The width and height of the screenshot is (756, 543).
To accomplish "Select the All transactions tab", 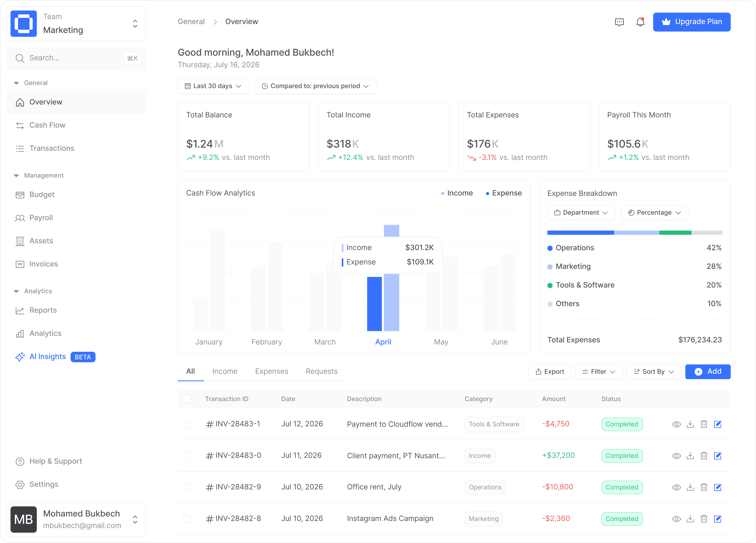I will pos(190,371).
